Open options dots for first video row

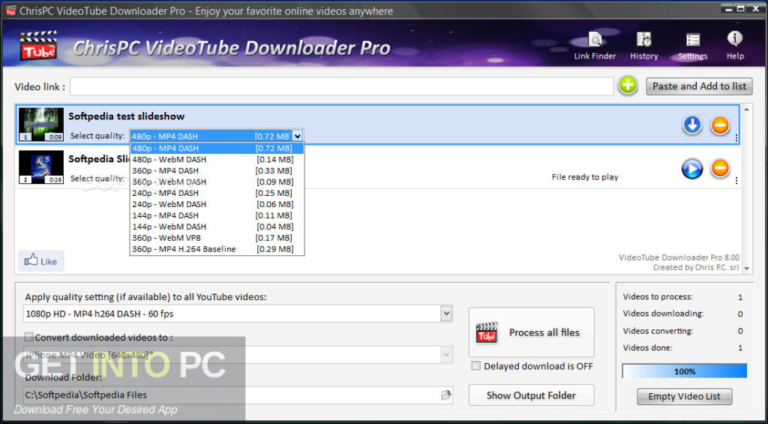[x=736, y=138]
